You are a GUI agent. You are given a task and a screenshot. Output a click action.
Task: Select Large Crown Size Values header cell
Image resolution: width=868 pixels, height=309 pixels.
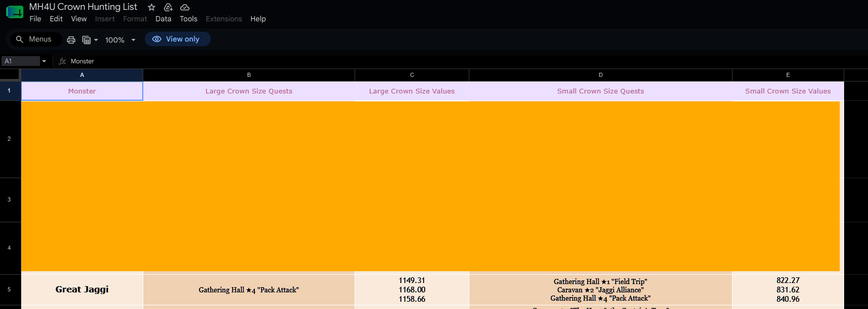pyautogui.click(x=412, y=91)
